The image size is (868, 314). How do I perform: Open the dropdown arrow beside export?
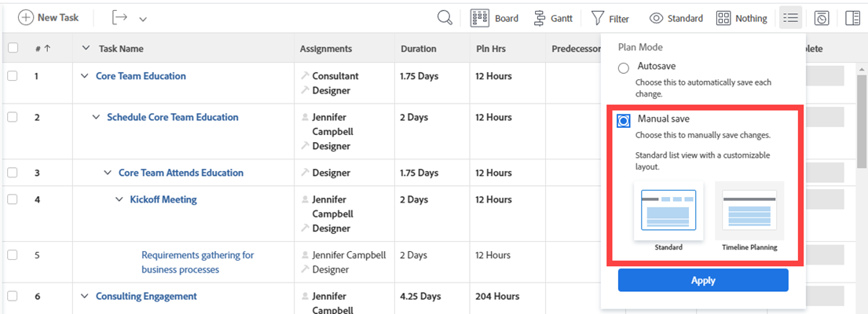pyautogui.click(x=142, y=18)
